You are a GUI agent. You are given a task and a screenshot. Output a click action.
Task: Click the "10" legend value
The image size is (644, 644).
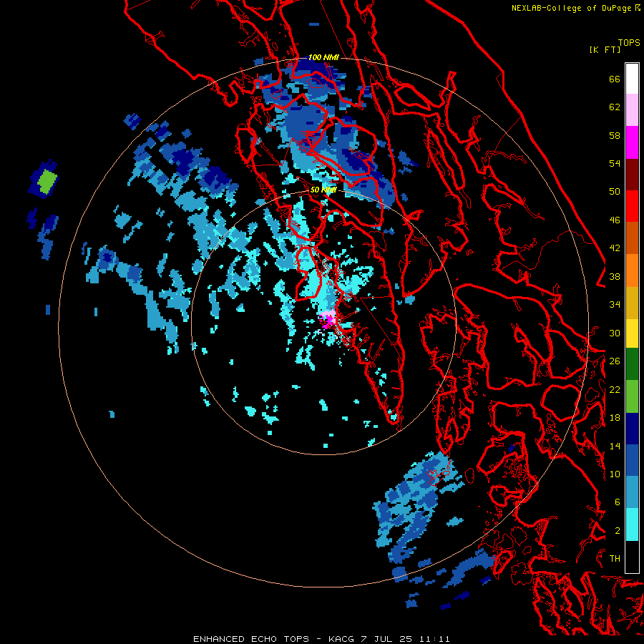(615, 474)
